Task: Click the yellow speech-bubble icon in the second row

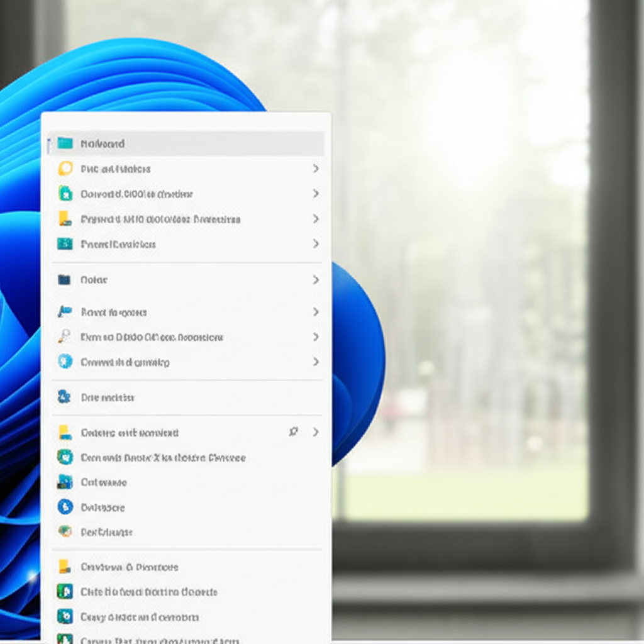Action: pos(65,169)
